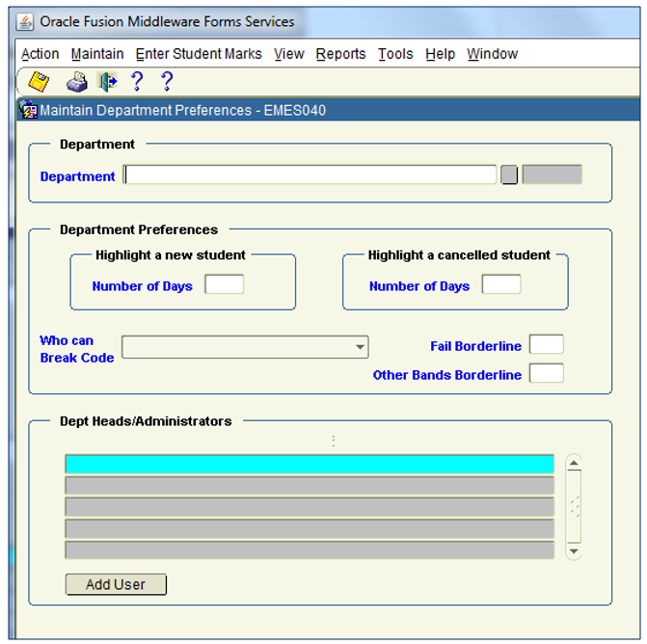Image resolution: width=647 pixels, height=644 pixels.
Task: Click the Department text input field
Action: click(310, 175)
